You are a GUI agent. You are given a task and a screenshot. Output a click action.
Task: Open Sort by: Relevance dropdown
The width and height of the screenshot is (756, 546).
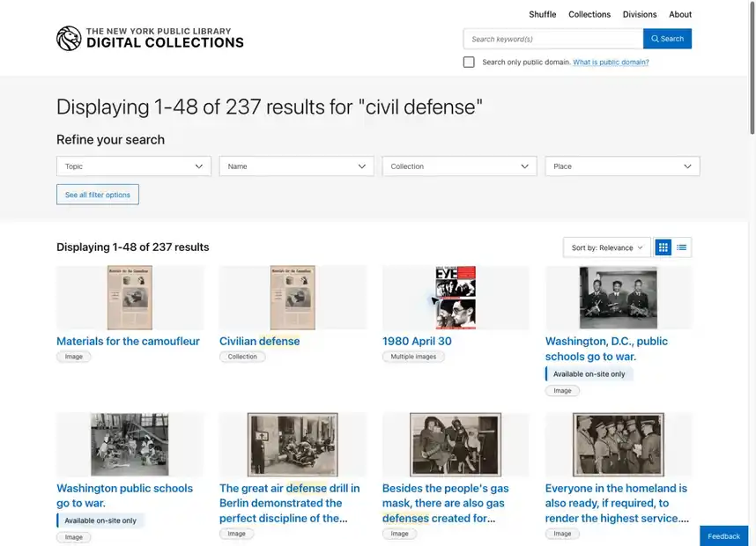606,247
